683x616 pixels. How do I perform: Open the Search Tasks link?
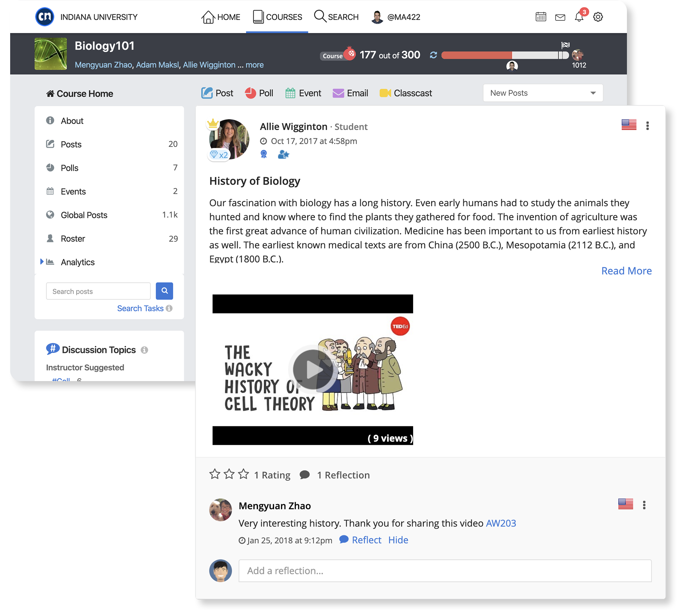140,309
